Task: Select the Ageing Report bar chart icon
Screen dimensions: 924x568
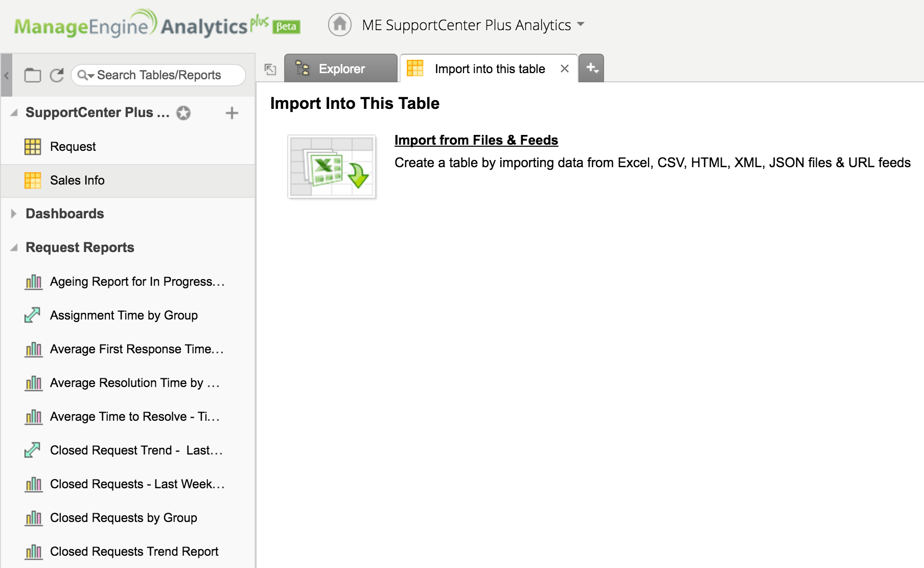Action: tap(33, 282)
